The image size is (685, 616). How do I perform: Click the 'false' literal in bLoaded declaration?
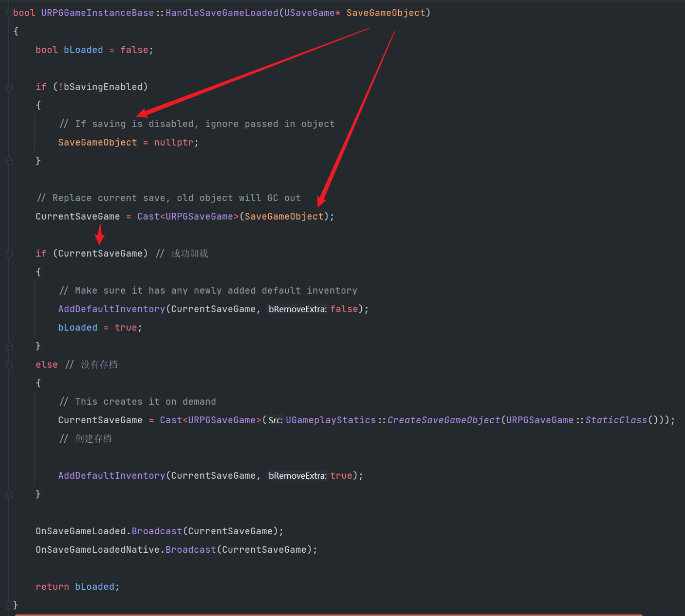coord(134,50)
